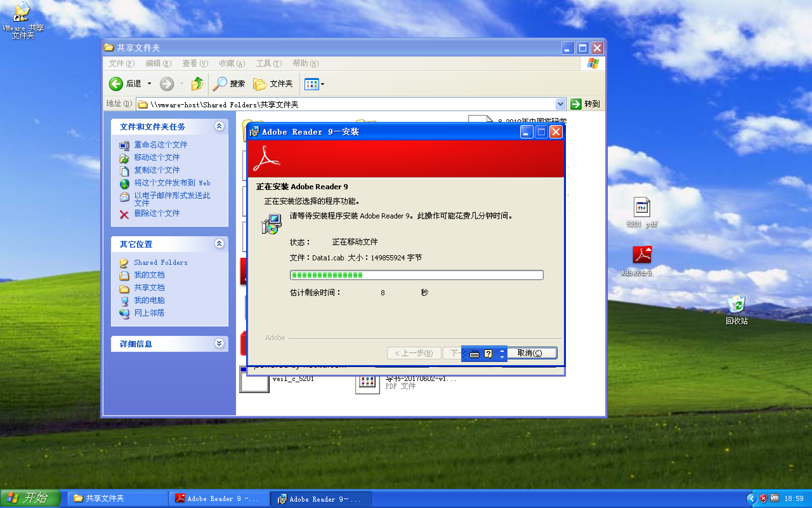The width and height of the screenshot is (812, 508).
Task: Collapse the 其它位置 panel
Action: (219, 244)
